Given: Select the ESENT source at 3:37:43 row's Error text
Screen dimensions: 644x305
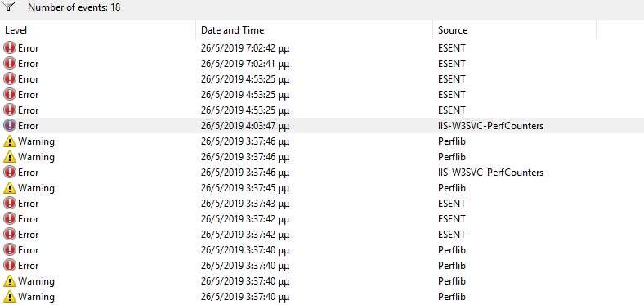Looking at the screenshot, I should (29, 204).
